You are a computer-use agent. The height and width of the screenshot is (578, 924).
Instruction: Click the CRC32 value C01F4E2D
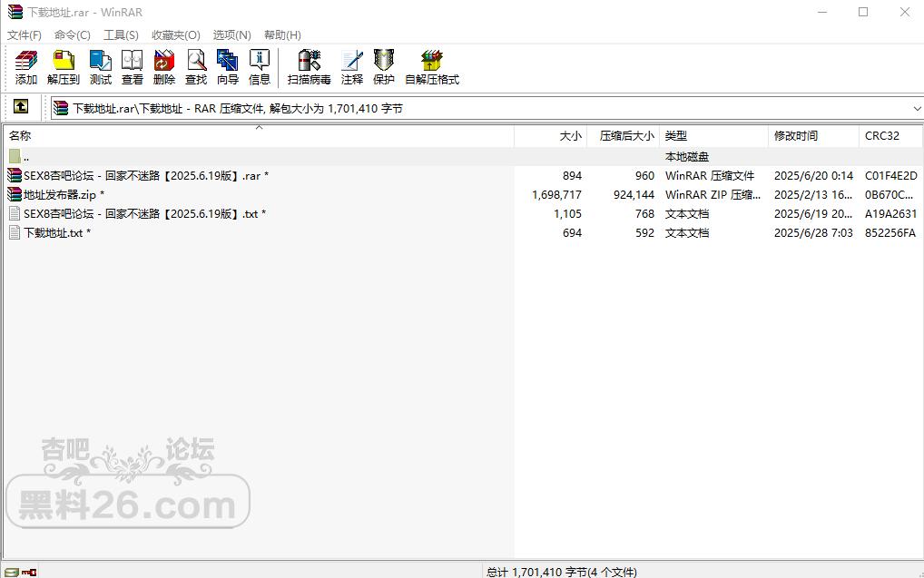pos(891,176)
